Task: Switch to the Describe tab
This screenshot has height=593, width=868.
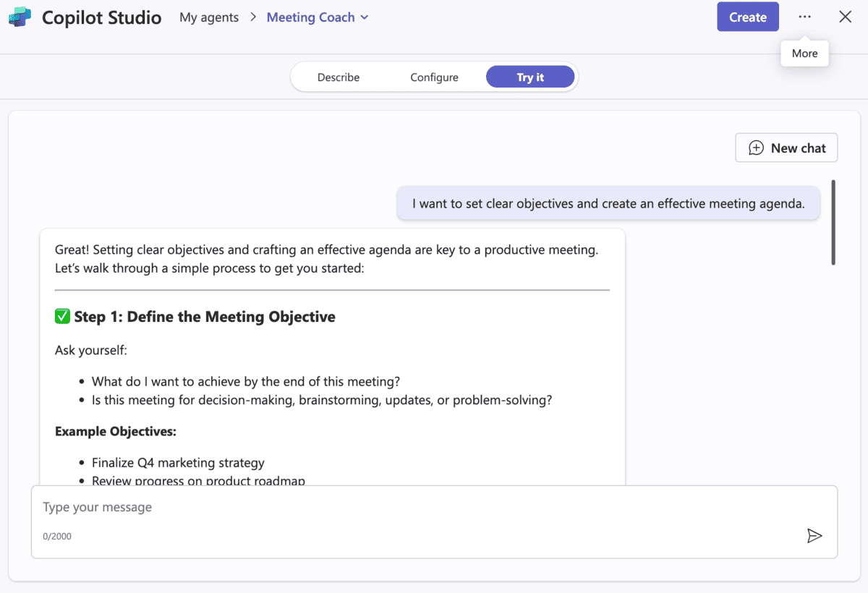Action: coord(339,77)
